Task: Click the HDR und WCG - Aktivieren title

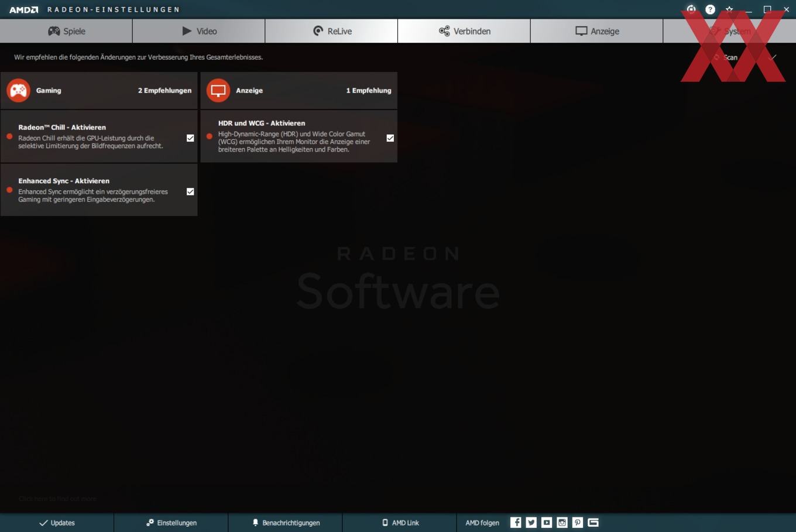Action: tap(262, 123)
